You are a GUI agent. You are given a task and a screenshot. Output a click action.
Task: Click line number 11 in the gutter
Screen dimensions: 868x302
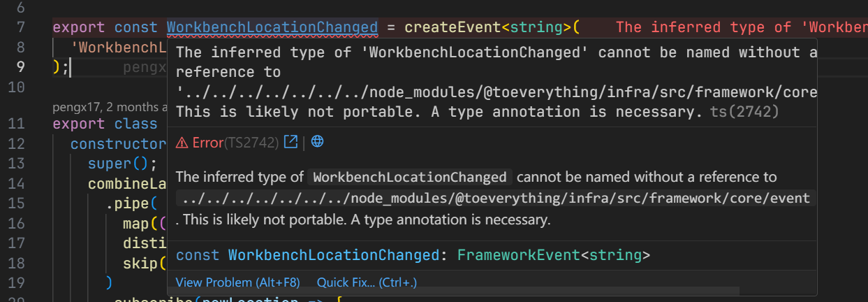tap(17, 124)
